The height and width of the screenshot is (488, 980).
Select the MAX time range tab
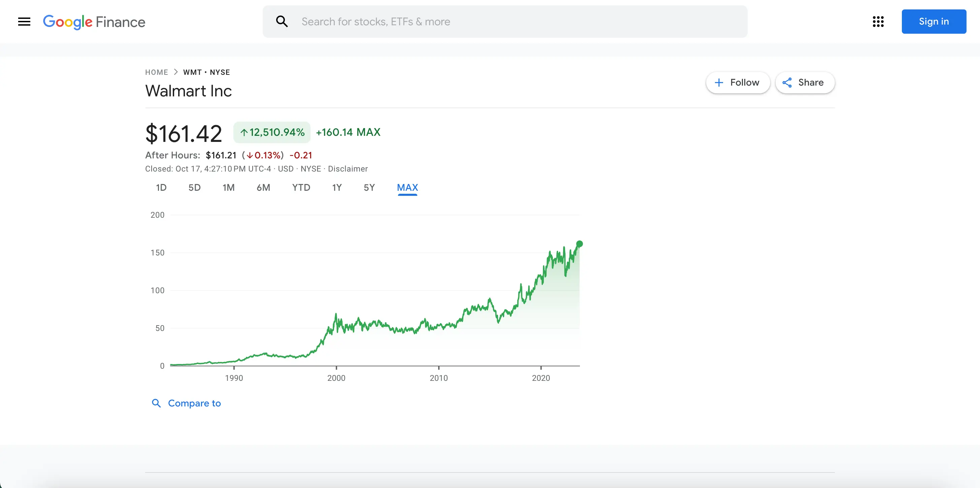pos(407,188)
